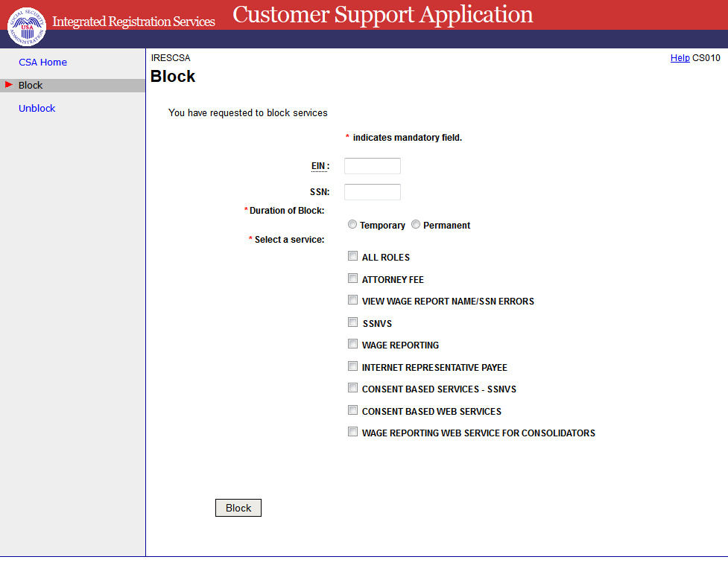Click the CS010 screen code text
This screenshot has height=583, width=728.
click(706, 58)
